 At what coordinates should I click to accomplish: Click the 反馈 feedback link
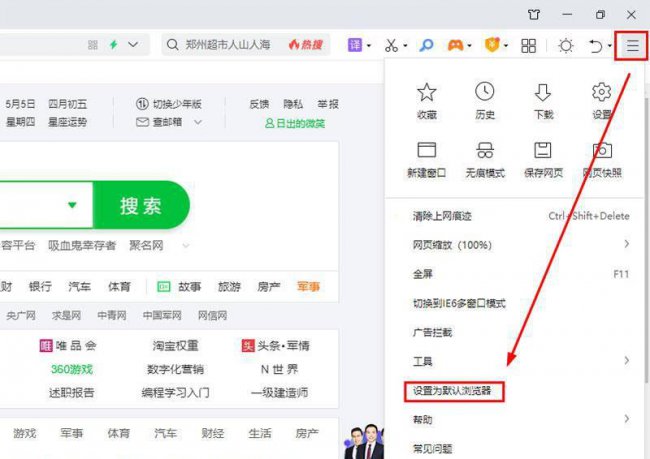click(x=259, y=104)
